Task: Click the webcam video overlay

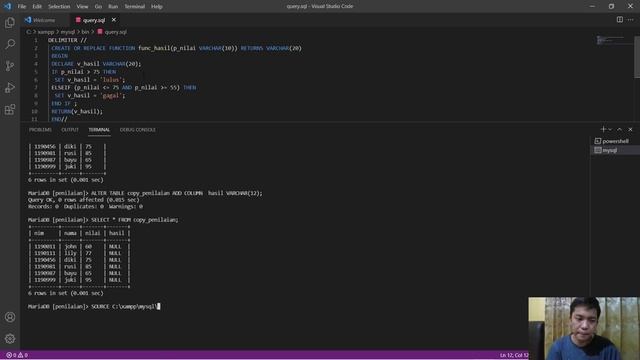Action: pyautogui.click(x=584, y=328)
